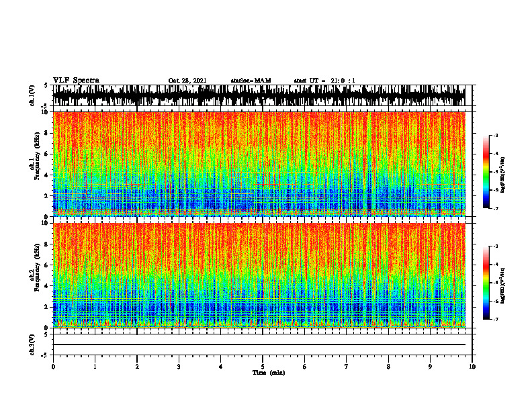Click the "5" tick on ch.1(V) waveform axis

pos(47,85)
